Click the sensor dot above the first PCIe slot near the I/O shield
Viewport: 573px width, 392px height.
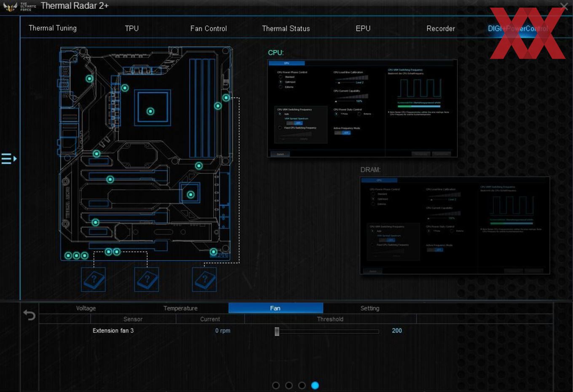coord(96,153)
